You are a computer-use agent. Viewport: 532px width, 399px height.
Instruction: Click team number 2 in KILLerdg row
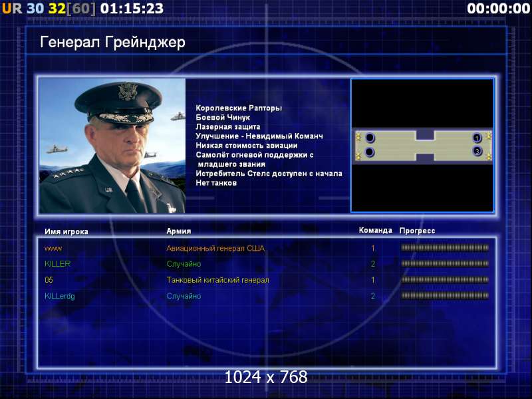click(373, 296)
